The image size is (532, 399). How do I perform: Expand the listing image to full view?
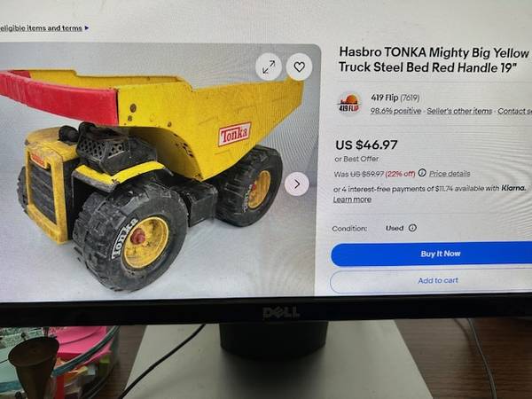click(269, 66)
